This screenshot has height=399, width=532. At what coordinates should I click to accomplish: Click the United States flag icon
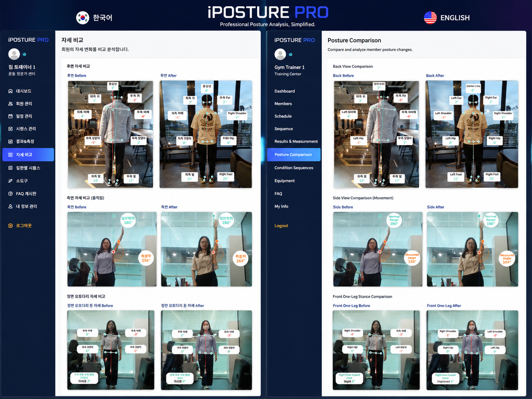tap(430, 18)
